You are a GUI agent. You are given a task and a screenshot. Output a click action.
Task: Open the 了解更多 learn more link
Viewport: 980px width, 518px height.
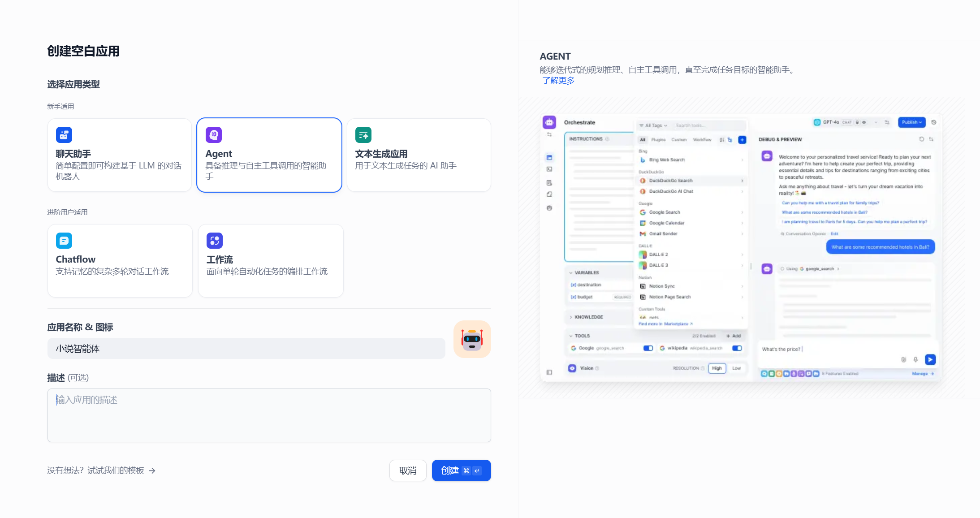(558, 81)
